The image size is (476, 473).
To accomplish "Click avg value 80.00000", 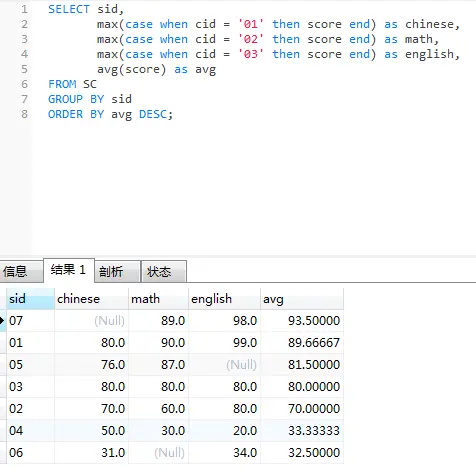I will pos(302,387).
